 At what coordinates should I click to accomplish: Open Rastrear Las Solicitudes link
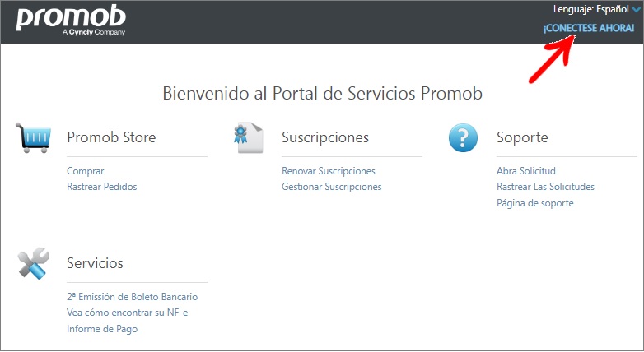coord(545,187)
